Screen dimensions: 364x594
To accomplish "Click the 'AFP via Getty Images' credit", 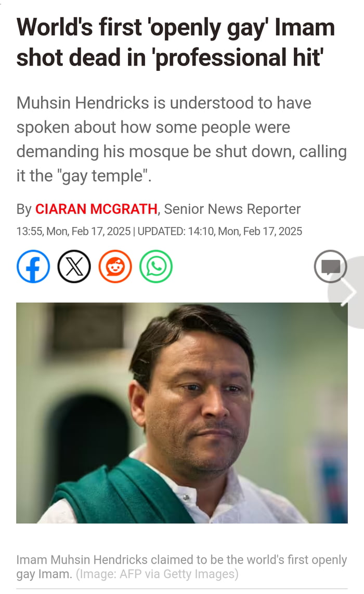I will click(158, 574).
